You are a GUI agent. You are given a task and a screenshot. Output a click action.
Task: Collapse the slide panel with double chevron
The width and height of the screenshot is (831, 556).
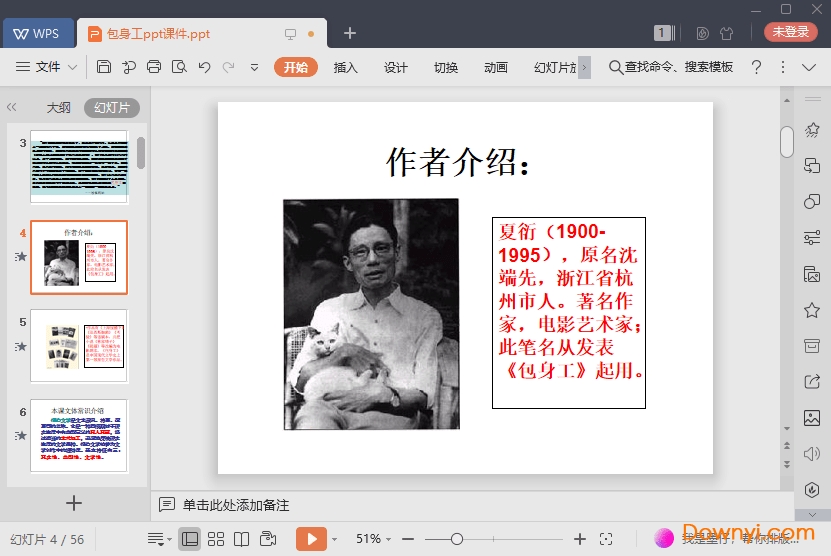[12, 108]
